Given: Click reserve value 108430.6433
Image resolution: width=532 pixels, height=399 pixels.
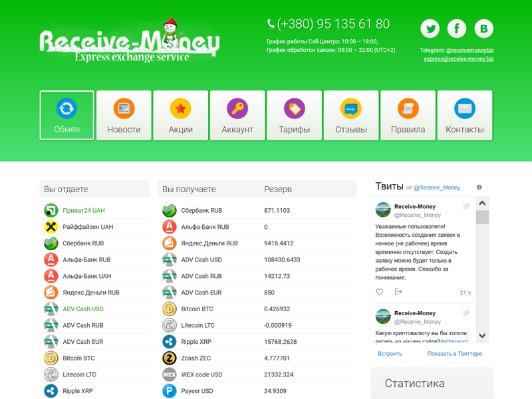Looking at the screenshot, I should pos(282,259).
